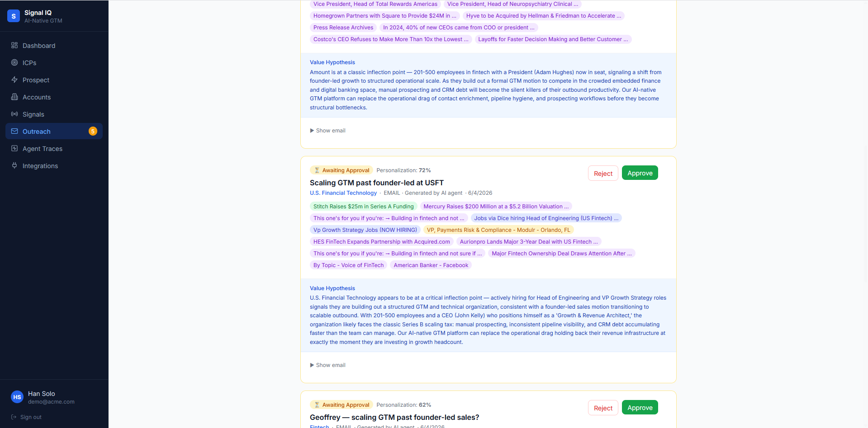The width and height of the screenshot is (868, 428).
Task: Click the 'Personalization: 62%' label
Action: 403,405
